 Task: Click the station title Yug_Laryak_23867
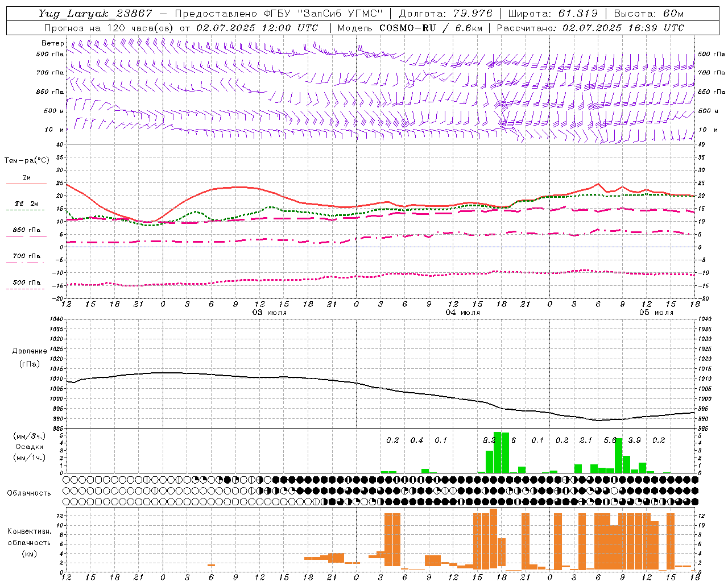(x=96, y=14)
